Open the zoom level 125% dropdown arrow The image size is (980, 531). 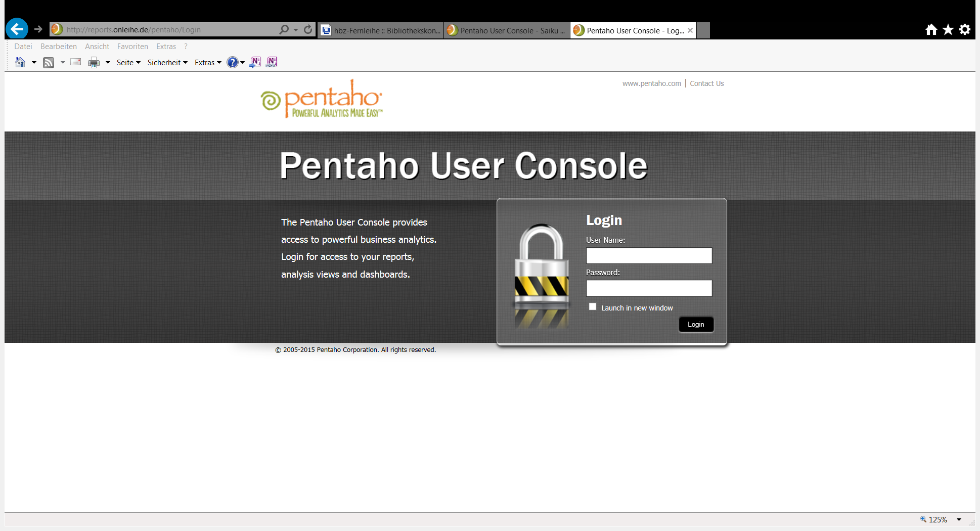coord(959,519)
